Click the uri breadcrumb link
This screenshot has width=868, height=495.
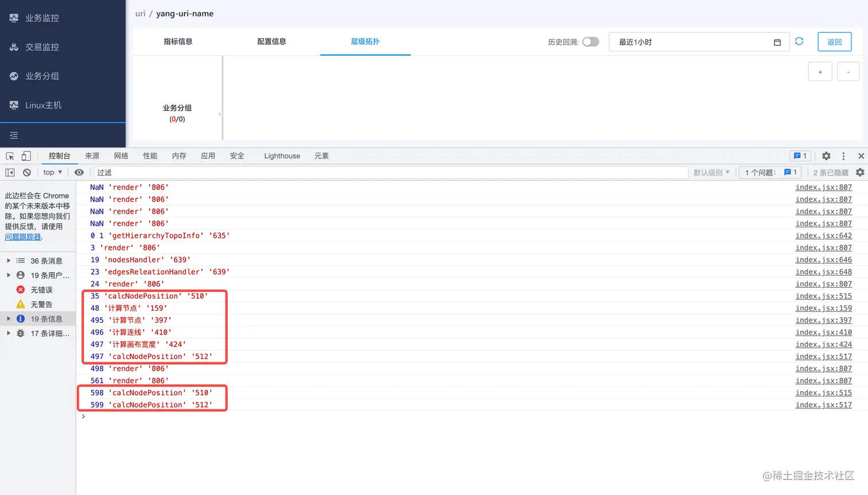[140, 14]
